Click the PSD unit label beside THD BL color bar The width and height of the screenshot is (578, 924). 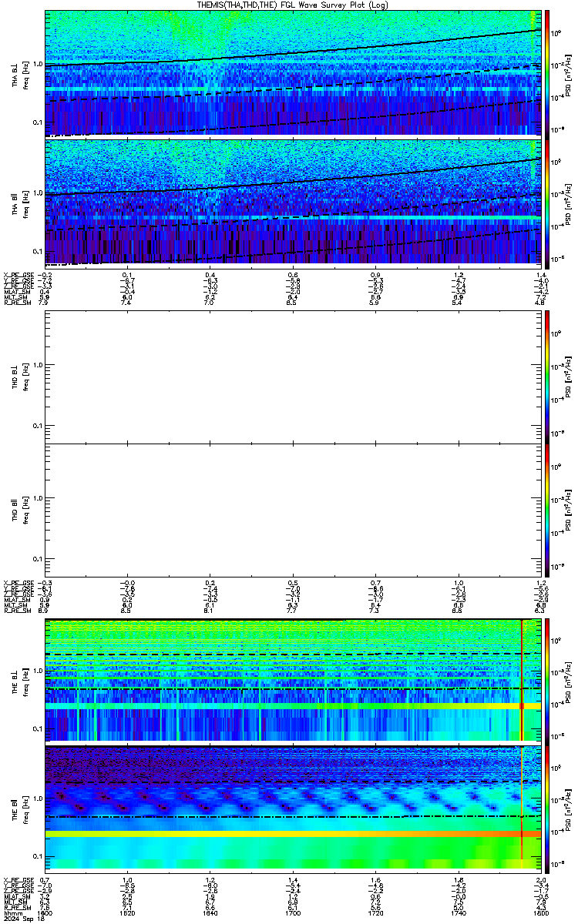click(567, 376)
